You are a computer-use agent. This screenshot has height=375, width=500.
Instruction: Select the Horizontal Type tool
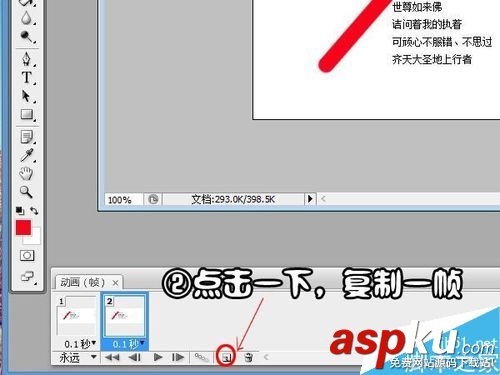point(26,77)
